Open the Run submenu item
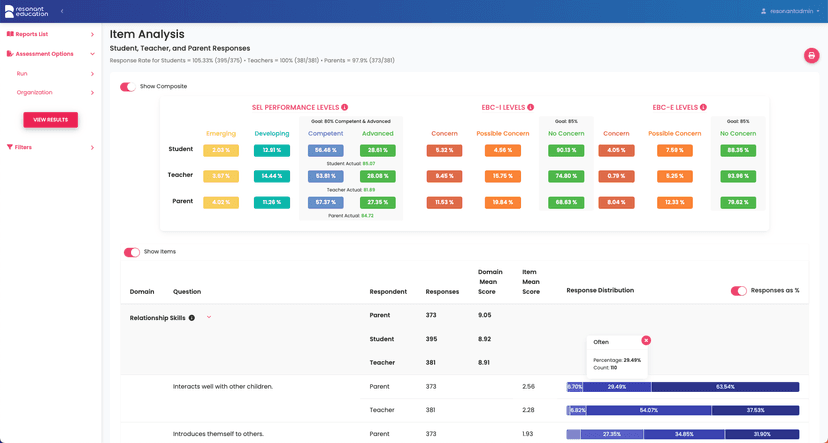The image size is (828, 443). (22, 73)
